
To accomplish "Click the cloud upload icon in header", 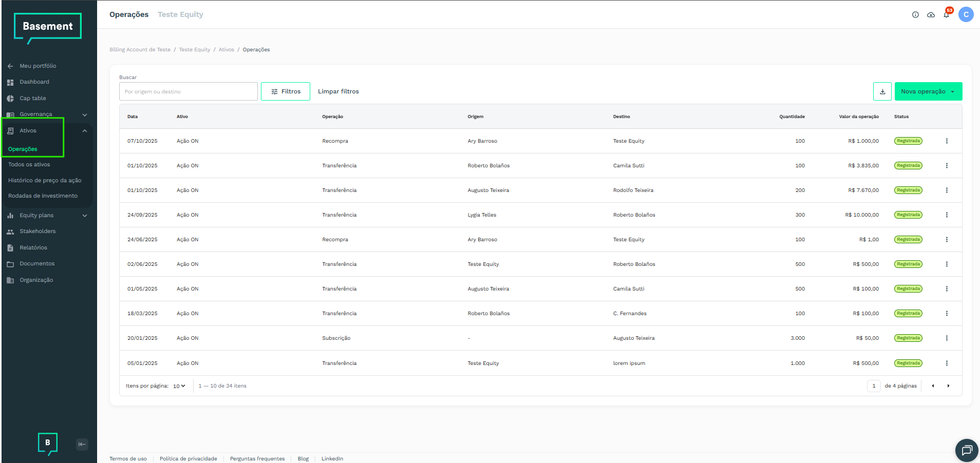I will tap(931, 15).
